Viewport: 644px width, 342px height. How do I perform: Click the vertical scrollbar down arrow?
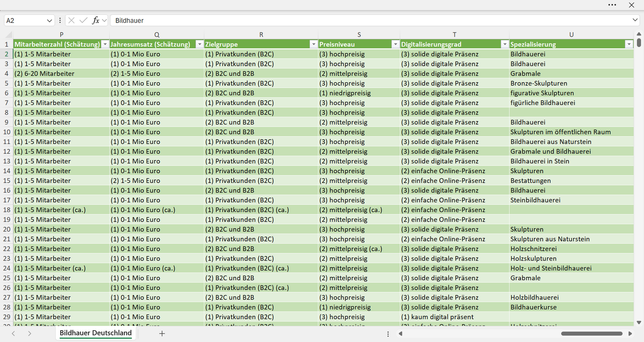coord(639,323)
